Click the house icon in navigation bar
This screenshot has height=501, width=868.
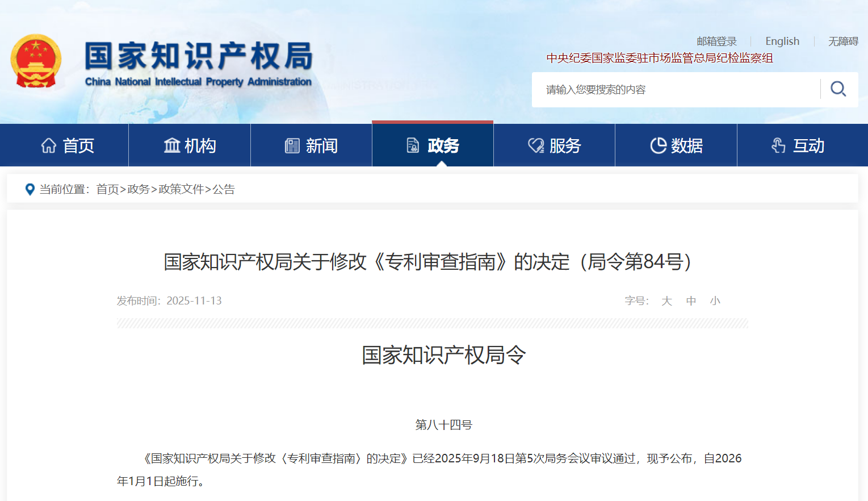pyautogui.click(x=49, y=146)
